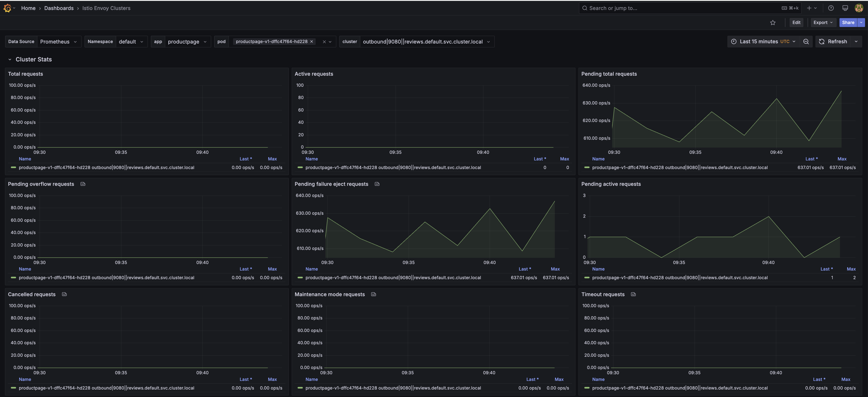Remove the productpage-v1-dffc47f64-hd228 pod chip
Viewport: 868px width, 397px height.
coord(312,41)
